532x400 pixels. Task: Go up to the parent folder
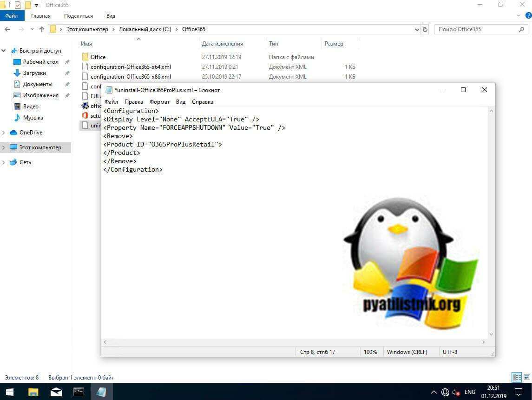(41, 29)
